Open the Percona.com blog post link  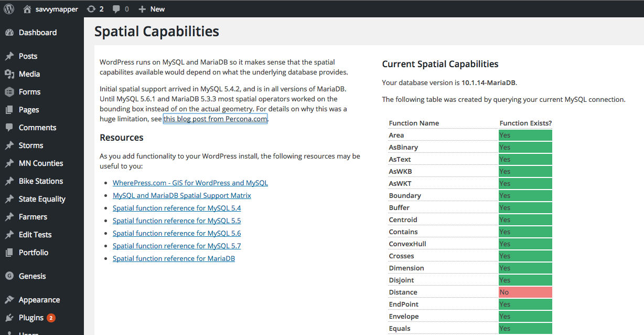coord(215,119)
